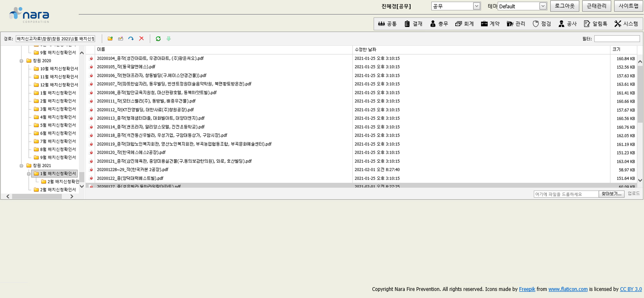Open the 결재 menu
The height and width of the screenshot is (298, 644).
point(413,24)
